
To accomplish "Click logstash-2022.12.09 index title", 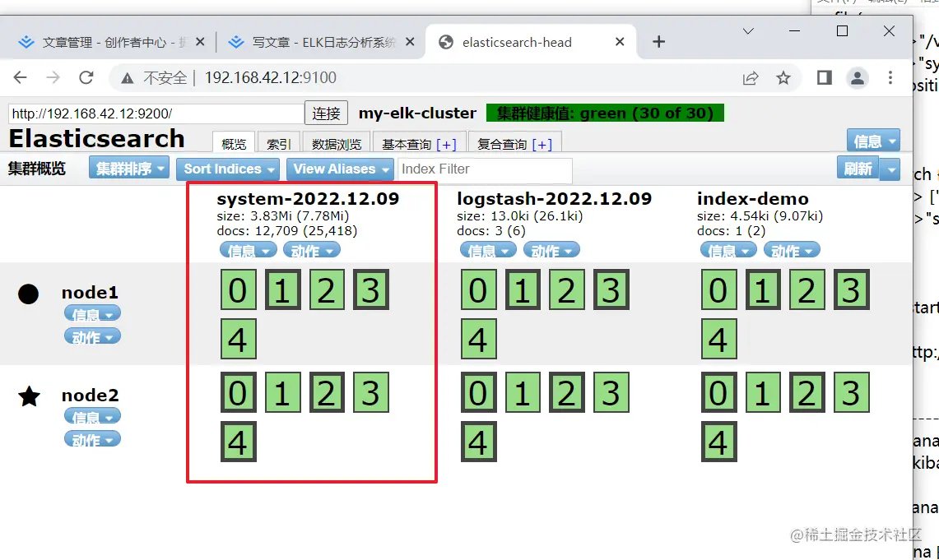I will point(554,199).
